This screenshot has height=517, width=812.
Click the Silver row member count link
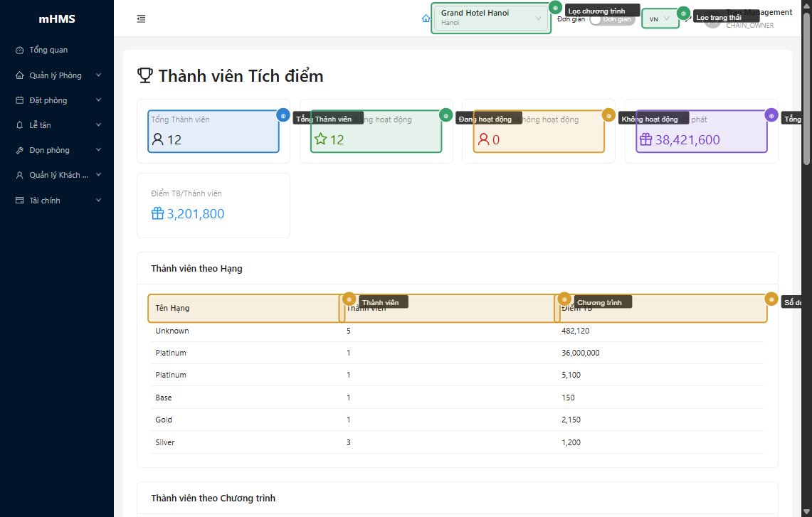click(348, 442)
